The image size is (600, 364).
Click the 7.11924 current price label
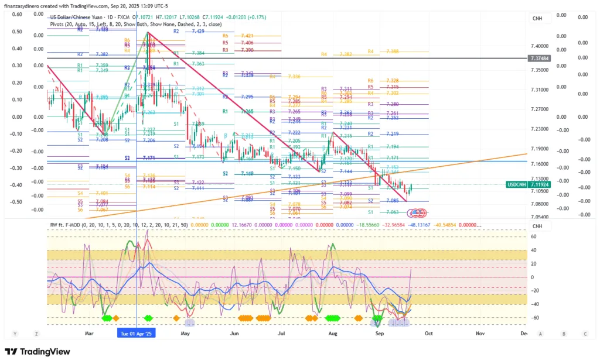pyautogui.click(x=539, y=185)
